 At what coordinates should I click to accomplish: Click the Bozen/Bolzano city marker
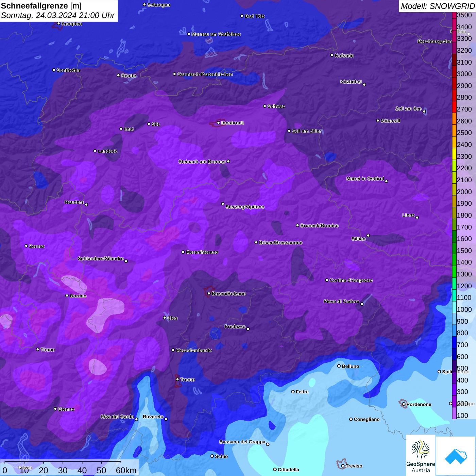coord(209,293)
